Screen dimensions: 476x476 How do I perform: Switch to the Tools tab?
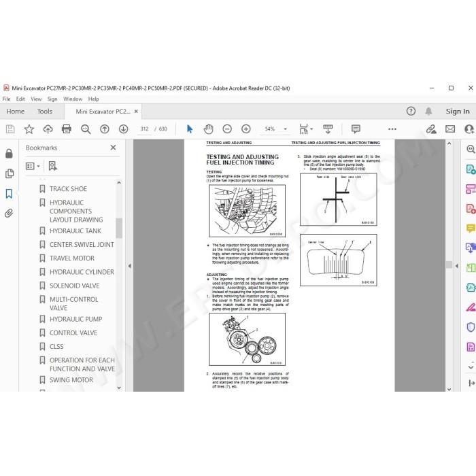pyautogui.click(x=45, y=112)
